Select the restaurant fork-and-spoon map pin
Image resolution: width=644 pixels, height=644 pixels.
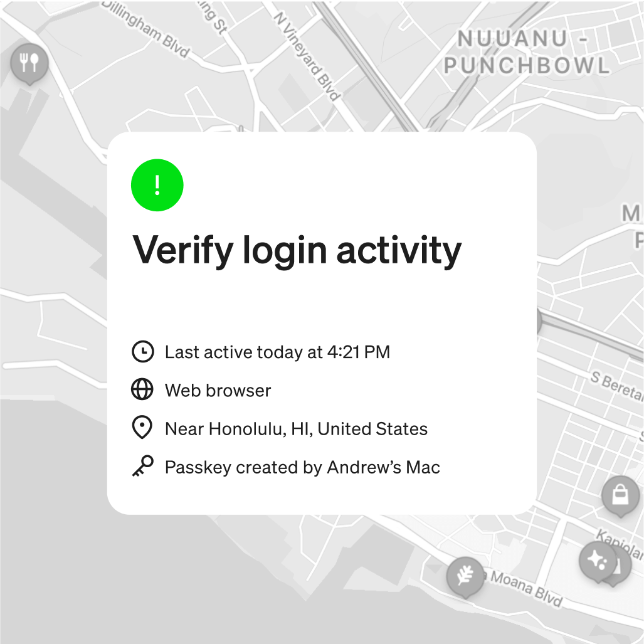click(29, 64)
